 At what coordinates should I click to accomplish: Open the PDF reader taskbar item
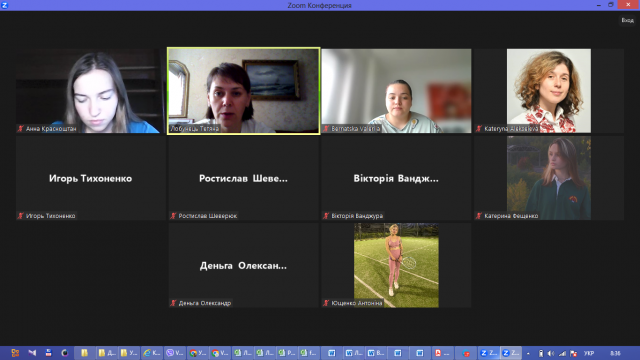tap(442, 353)
